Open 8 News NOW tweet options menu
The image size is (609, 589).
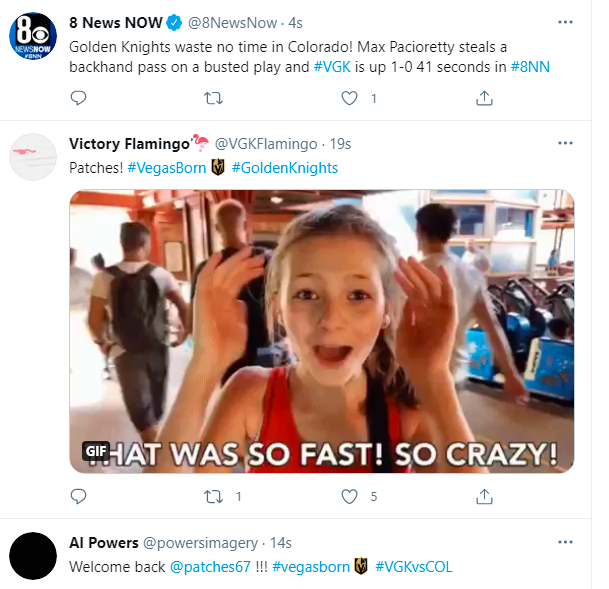567,22
